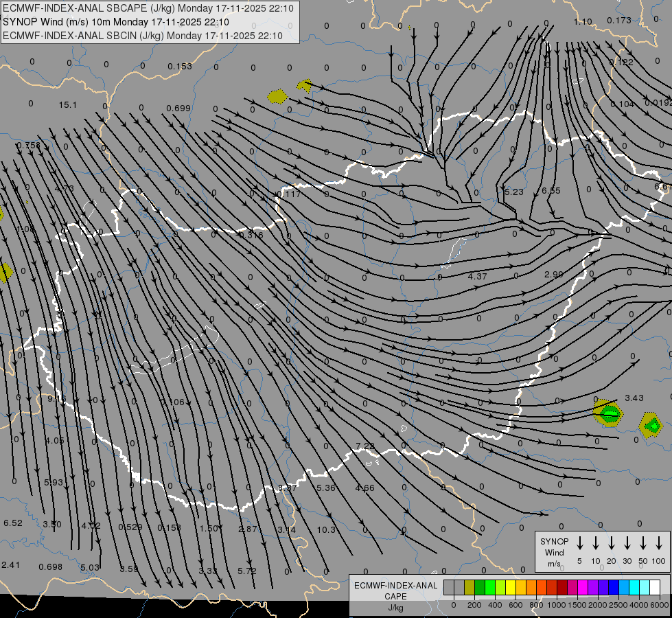The height and width of the screenshot is (618, 672).
Task: Click the 10.3 value on the map
Action: (326, 529)
